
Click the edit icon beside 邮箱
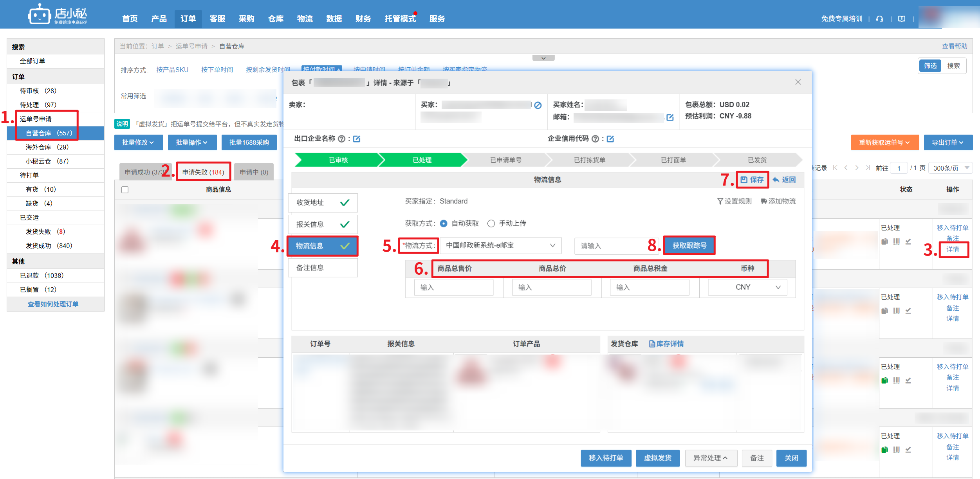(x=670, y=117)
